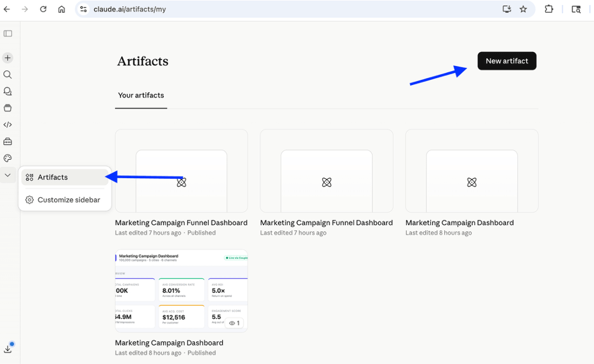Image resolution: width=594 pixels, height=364 pixels.
Task: Start a new chat with the plus icon
Action: tap(8, 58)
